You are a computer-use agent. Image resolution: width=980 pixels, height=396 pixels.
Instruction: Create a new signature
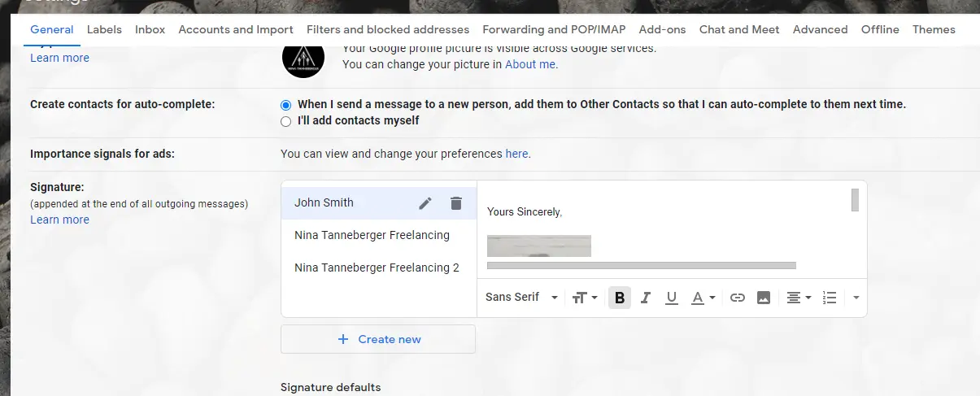tap(378, 339)
